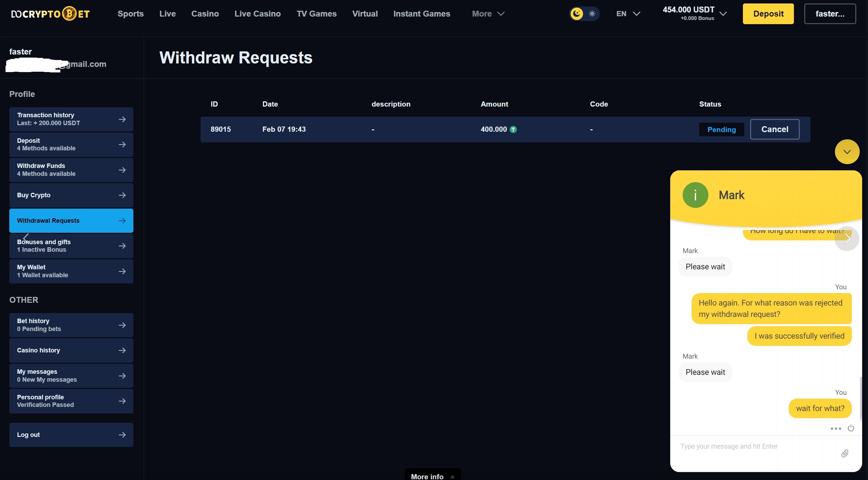
Task: Click the Withdraw Funds arrow icon
Action: pos(122,170)
